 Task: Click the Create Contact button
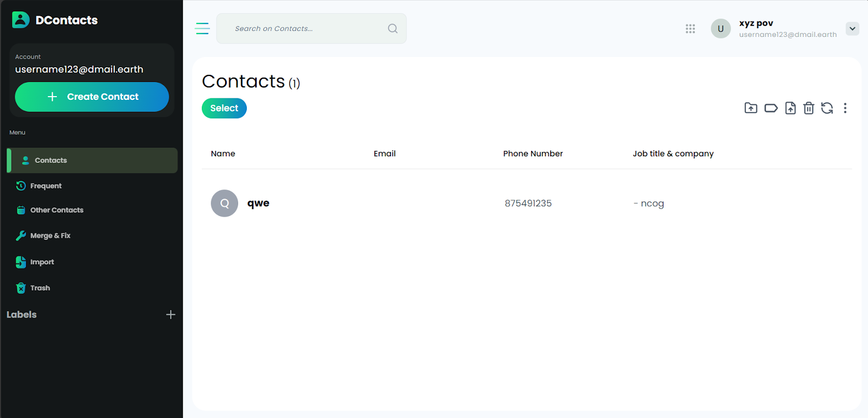point(91,97)
